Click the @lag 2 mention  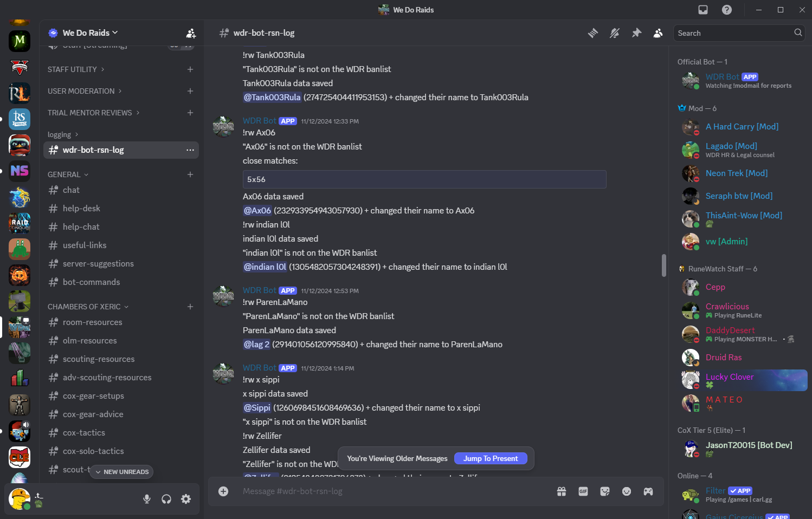click(256, 345)
